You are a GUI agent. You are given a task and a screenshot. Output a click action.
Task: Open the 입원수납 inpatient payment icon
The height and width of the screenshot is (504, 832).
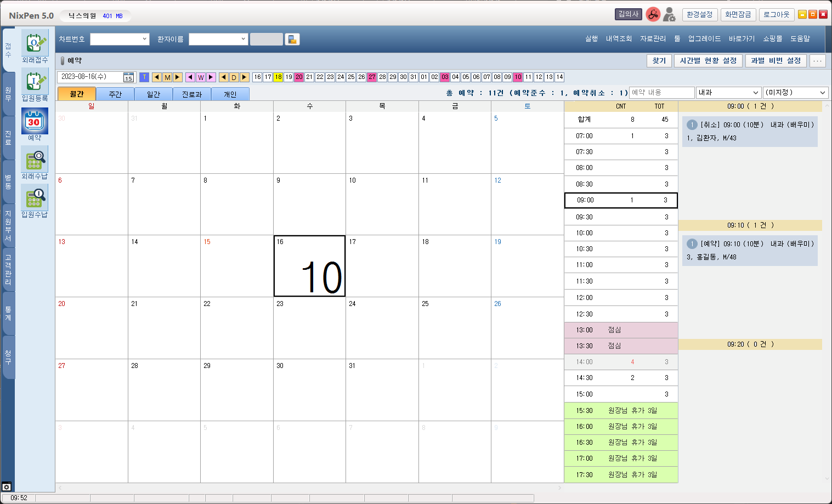[x=35, y=197]
